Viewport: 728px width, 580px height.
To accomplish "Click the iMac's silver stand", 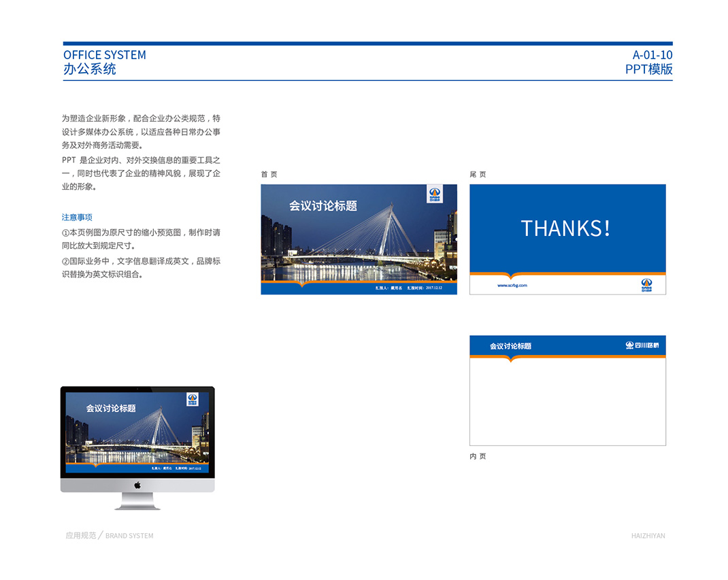I will pos(137,502).
